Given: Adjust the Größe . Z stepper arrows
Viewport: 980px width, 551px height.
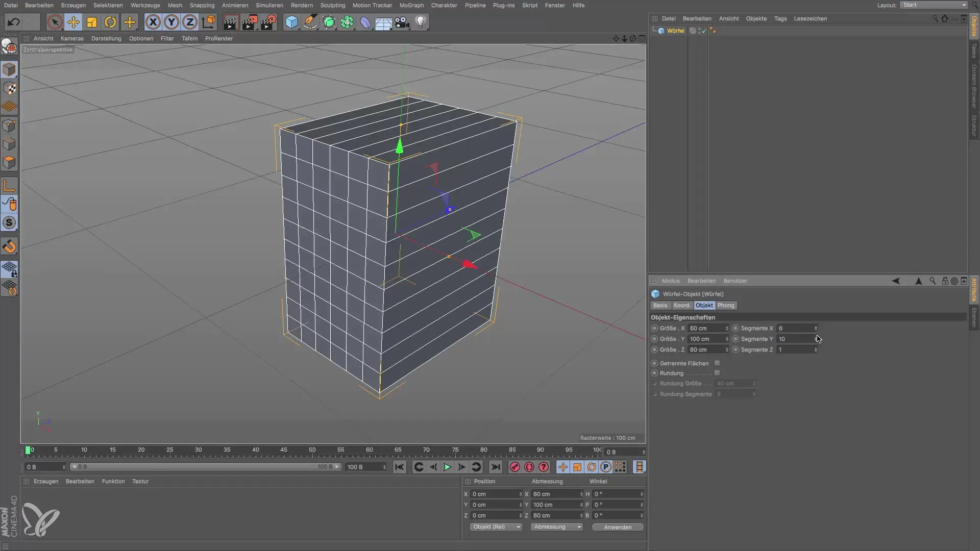Looking at the screenshot, I should [x=727, y=349].
